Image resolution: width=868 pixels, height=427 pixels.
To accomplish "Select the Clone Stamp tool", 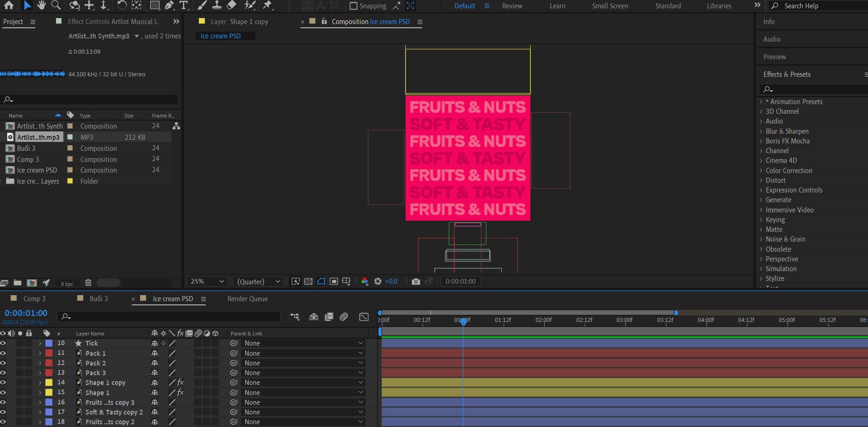I will click(x=216, y=6).
